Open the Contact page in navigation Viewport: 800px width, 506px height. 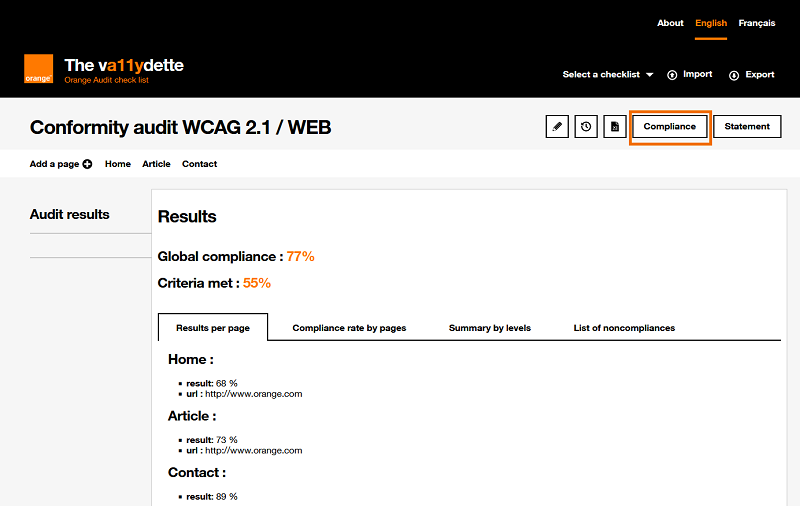tap(199, 164)
